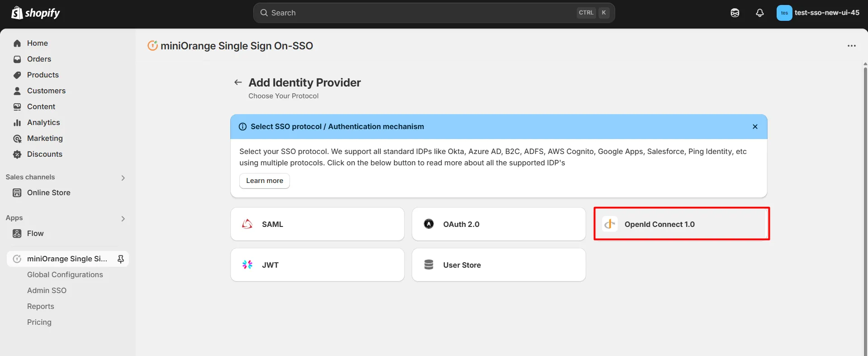The height and width of the screenshot is (356, 868).
Task: Click the Products tag icon
Action: pos(17,75)
